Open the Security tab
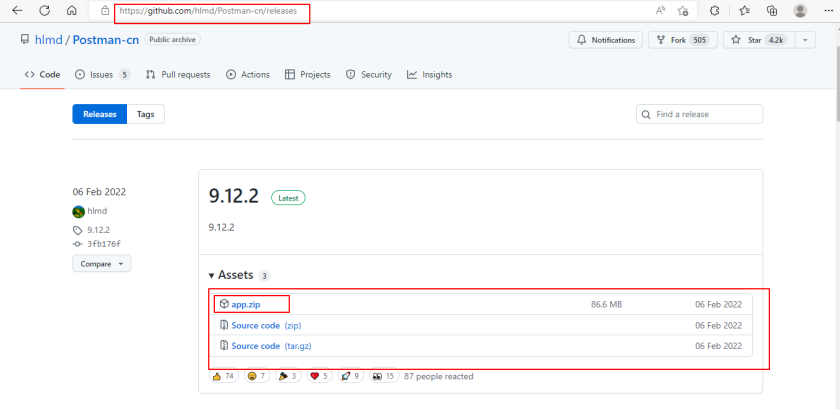The width and height of the screenshot is (840, 409). (369, 75)
